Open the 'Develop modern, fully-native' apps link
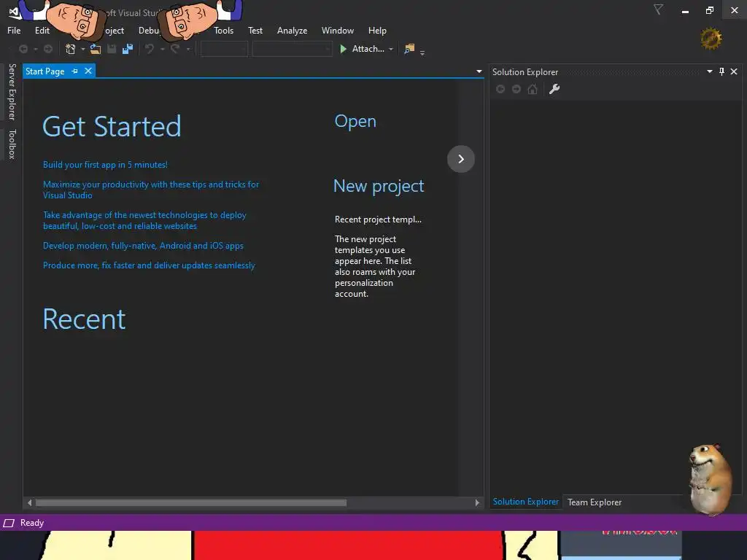The image size is (747, 560). (x=144, y=246)
